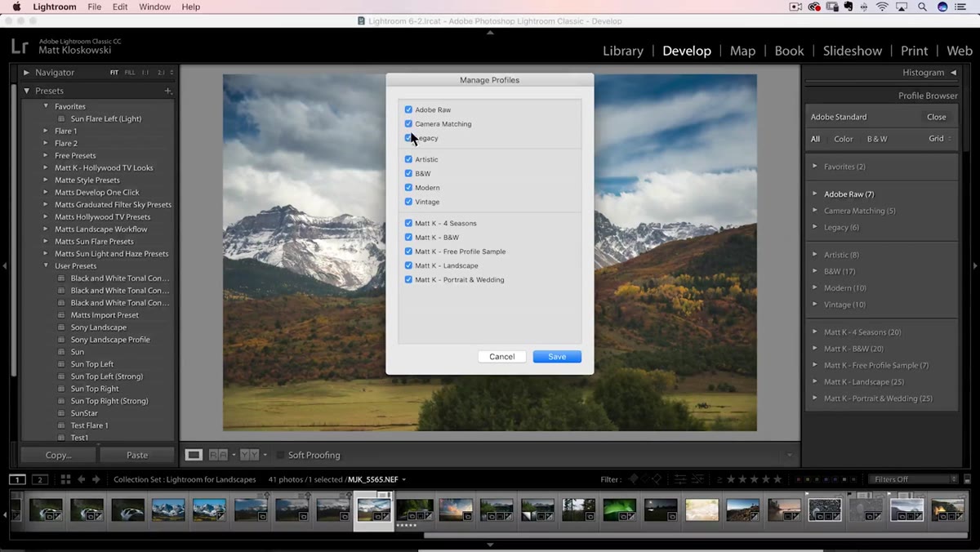Uncheck B&W in Manage Profiles
The width and height of the screenshot is (980, 552).
click(x=408, y=173)
